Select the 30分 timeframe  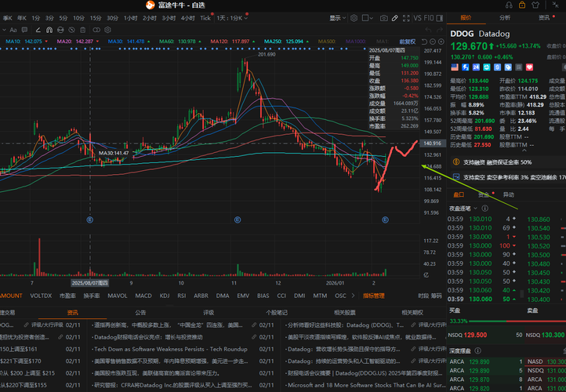(x=112, y=18)
